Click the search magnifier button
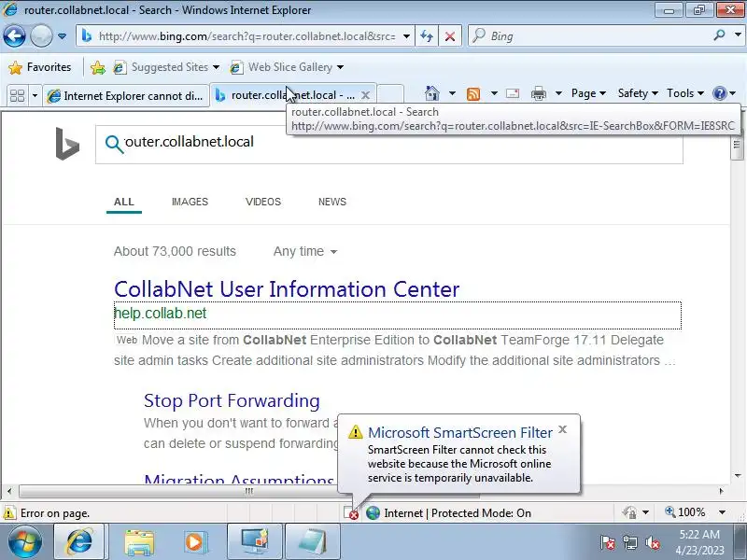 719,35
